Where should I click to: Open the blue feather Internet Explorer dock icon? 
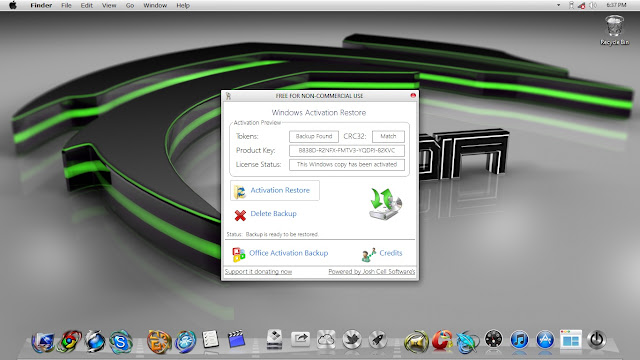coord(467,342)
